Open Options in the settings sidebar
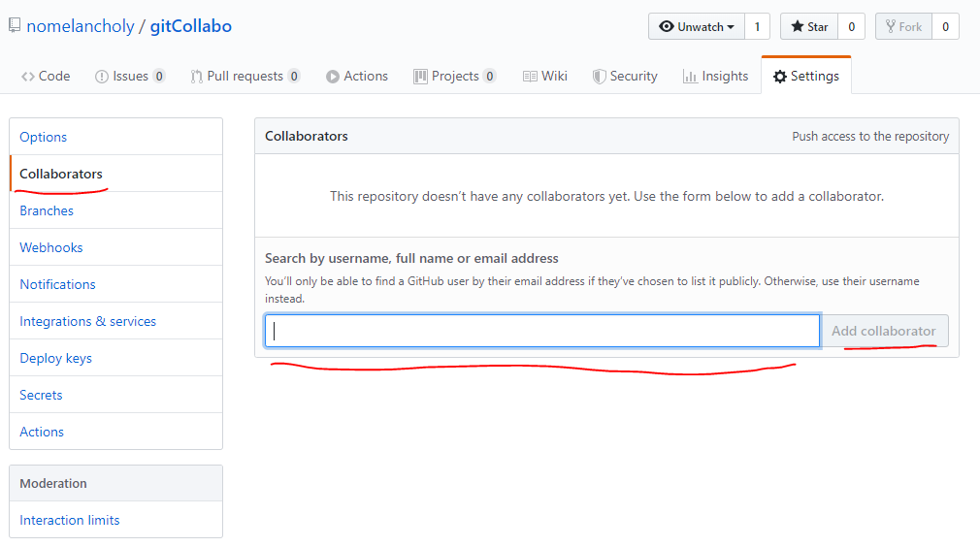 116,137
